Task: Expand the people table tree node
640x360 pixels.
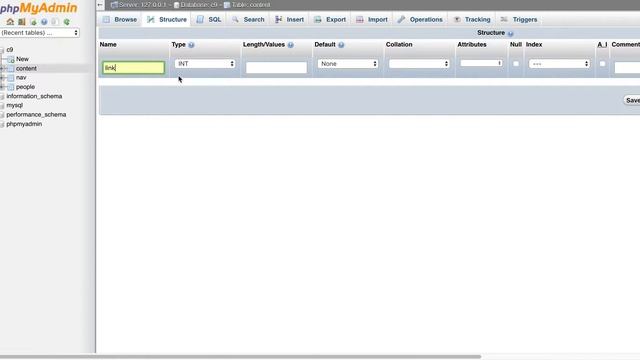Action: click(x=2, y=87)
